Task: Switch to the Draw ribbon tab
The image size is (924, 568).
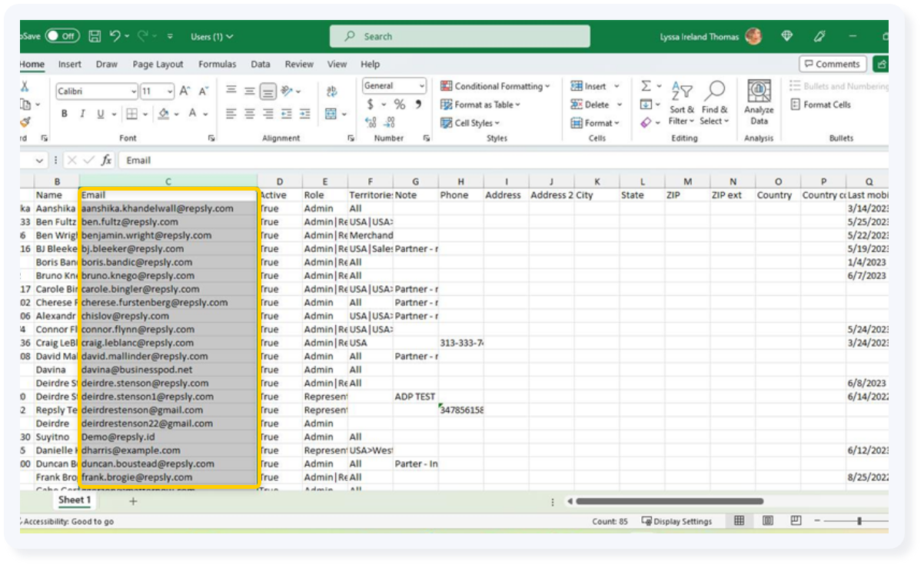Action: 107,65
